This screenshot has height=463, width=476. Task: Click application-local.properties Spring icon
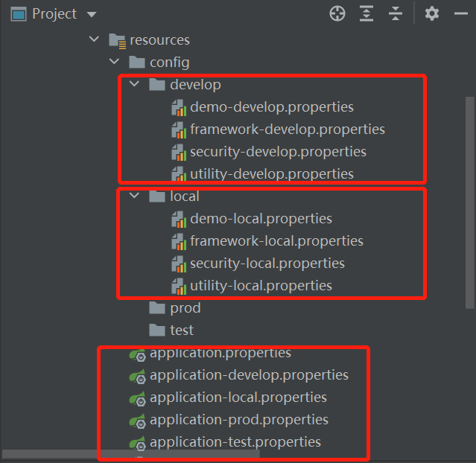(138, 399)
